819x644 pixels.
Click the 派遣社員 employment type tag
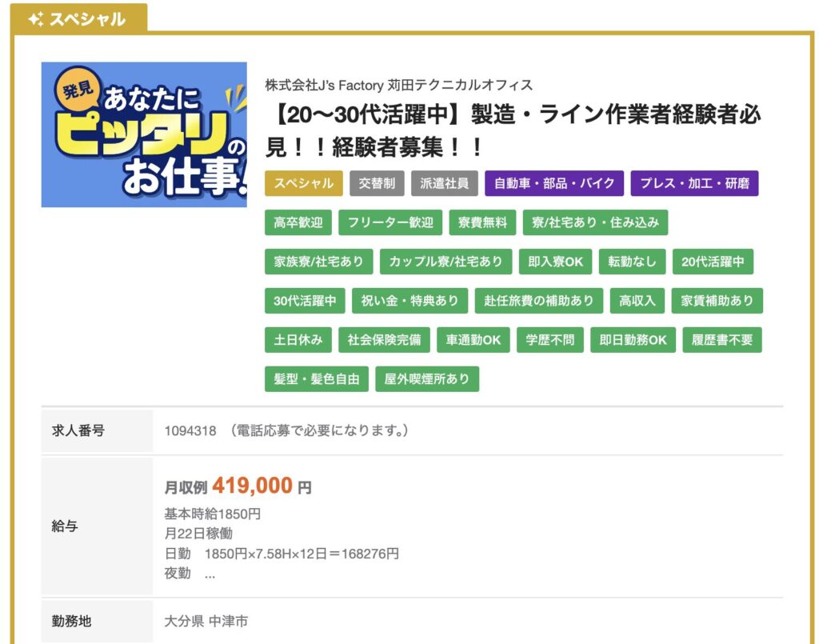[x=445, y=183]
